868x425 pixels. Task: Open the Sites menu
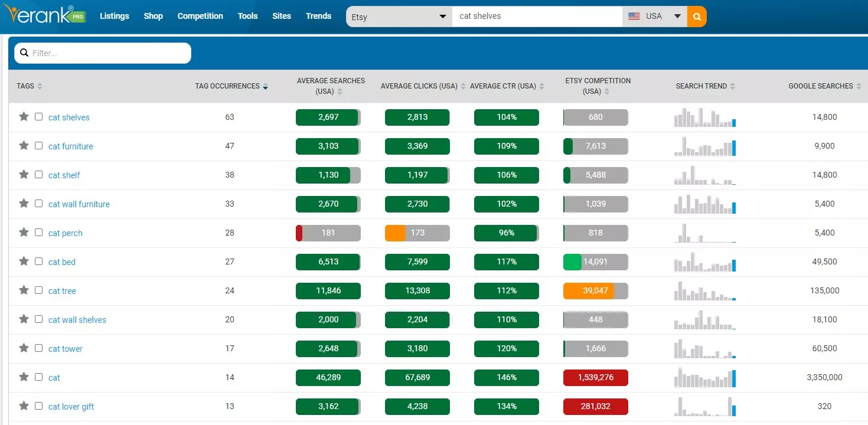coord(282,16)
